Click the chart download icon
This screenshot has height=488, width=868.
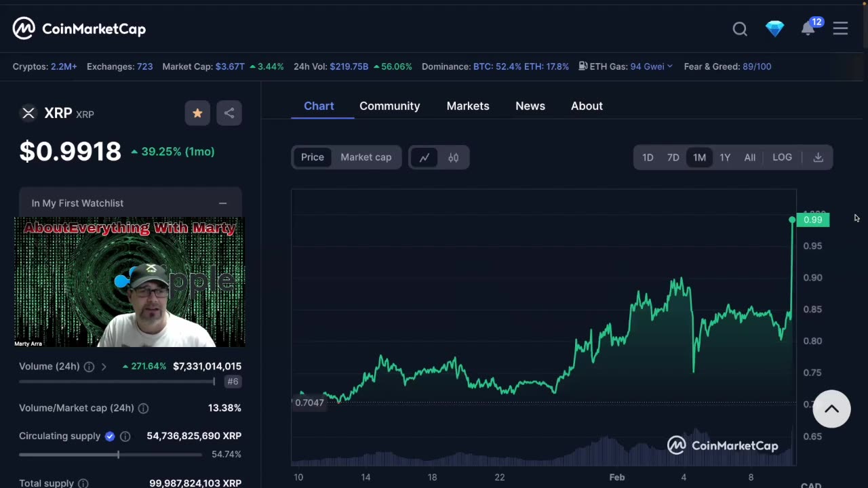[818, 157]
